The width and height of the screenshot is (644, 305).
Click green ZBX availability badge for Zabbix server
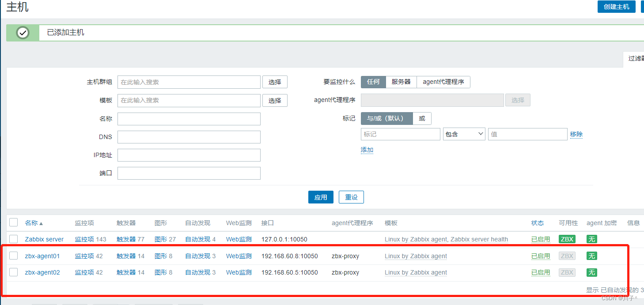(x=567, y=239)
